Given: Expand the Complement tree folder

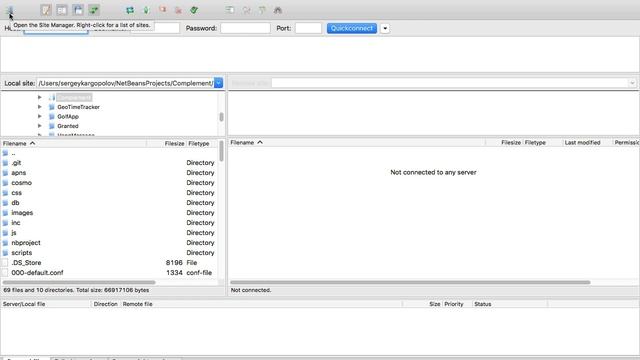Looking at the screenshot, I should 40,97.
